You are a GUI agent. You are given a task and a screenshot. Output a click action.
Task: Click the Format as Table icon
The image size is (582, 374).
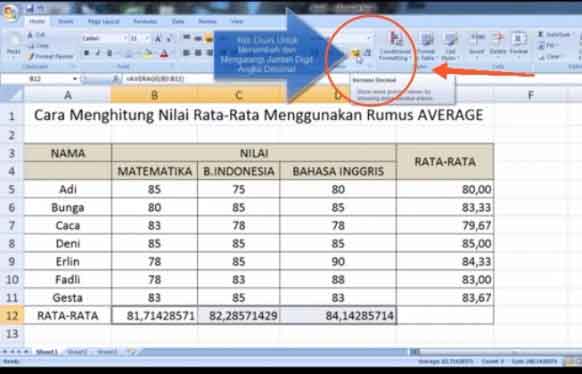click(427, 46)
